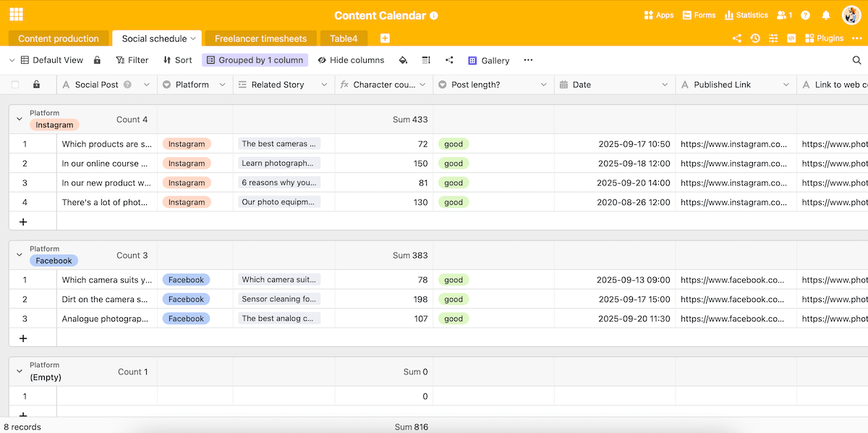This screenshot has width=868, height=433.
Task: Switch to the Freelancer timesheets tab
Action: click(263, 38)
